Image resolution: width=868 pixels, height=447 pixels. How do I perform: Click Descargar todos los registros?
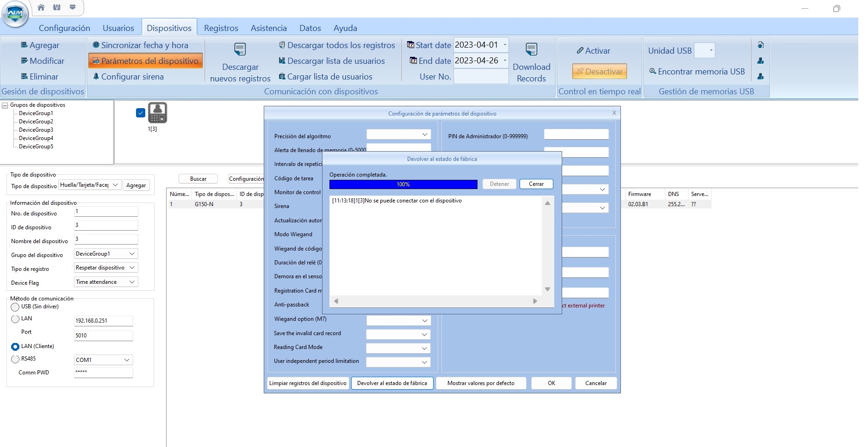[x=337, y=45]
